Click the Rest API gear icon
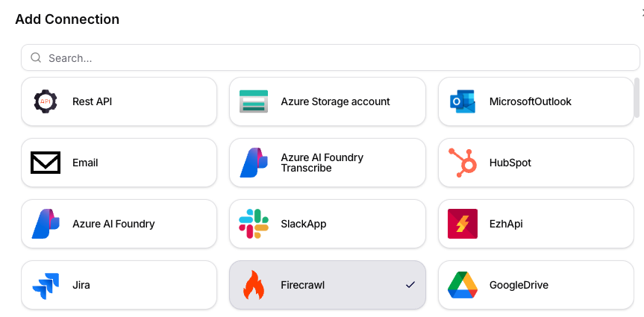 46,101
